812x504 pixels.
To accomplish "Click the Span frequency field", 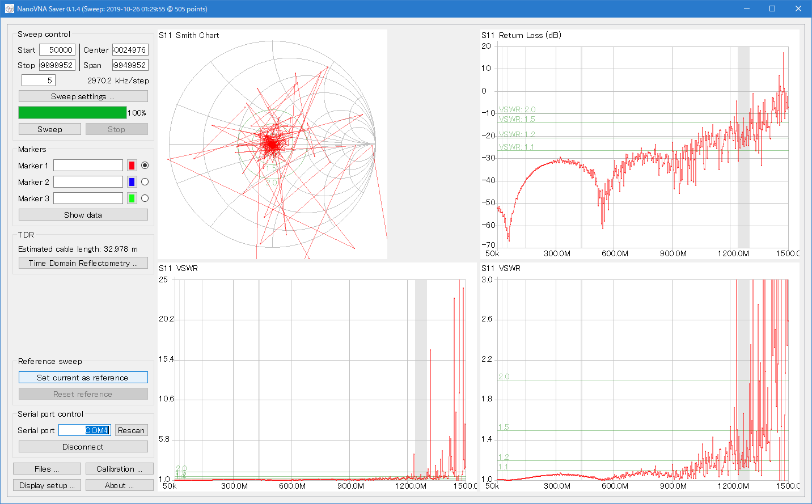I will pos(130,65).
